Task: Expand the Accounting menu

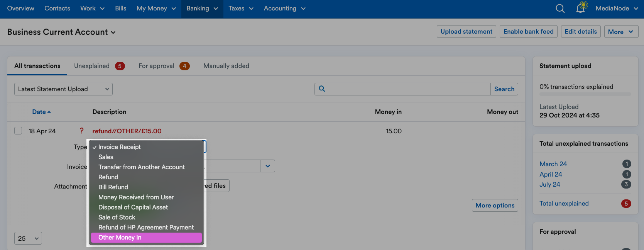Action: [x=284, y=9]
